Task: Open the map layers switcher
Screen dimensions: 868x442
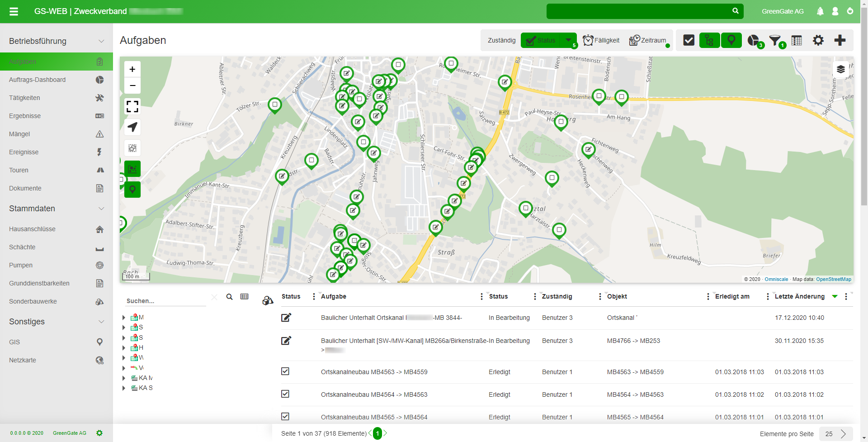Action: (x=840, y=69)
